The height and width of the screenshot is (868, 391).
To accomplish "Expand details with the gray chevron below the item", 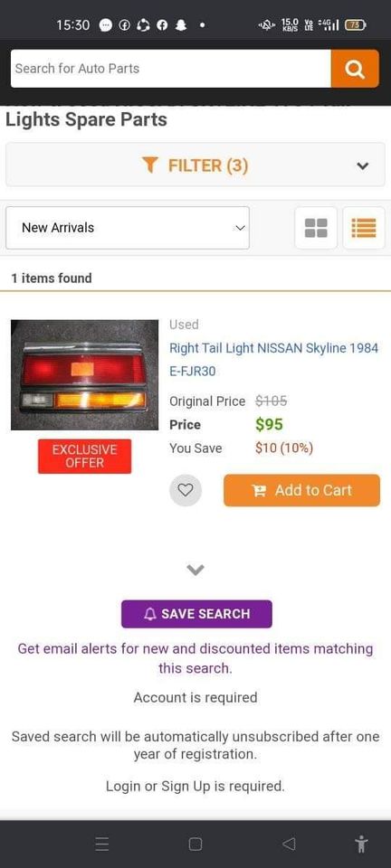I will tap(195, 569).
